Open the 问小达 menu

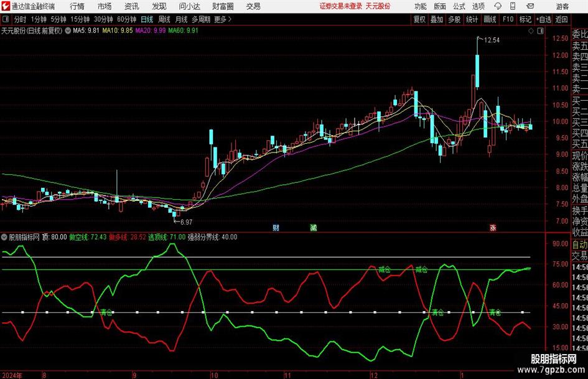pos(189,6)
